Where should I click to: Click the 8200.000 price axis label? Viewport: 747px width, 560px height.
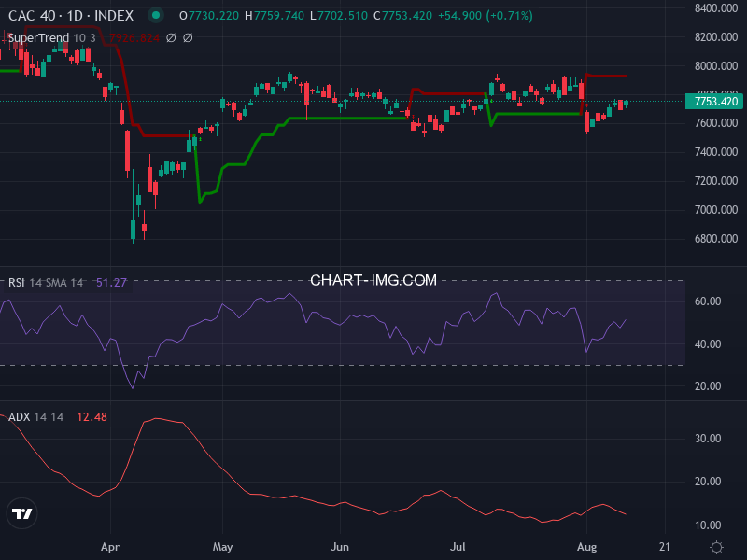coord(716,37)
